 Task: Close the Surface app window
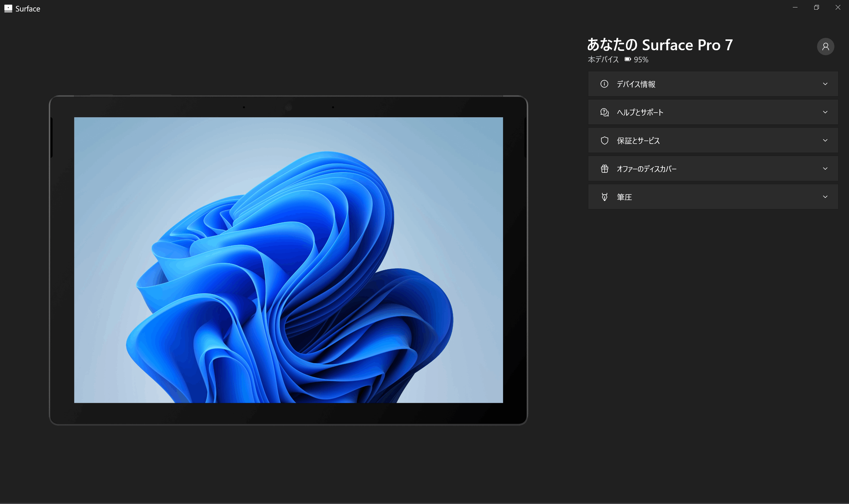pos(838,7)
